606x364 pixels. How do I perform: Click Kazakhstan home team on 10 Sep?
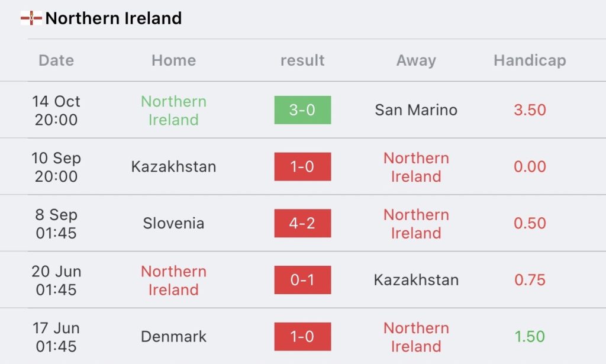pos(173,166)
